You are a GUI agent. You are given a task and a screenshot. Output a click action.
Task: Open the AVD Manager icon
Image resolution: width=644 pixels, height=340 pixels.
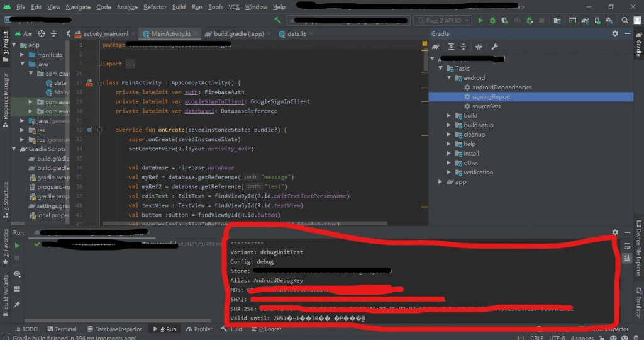(597, 20)
